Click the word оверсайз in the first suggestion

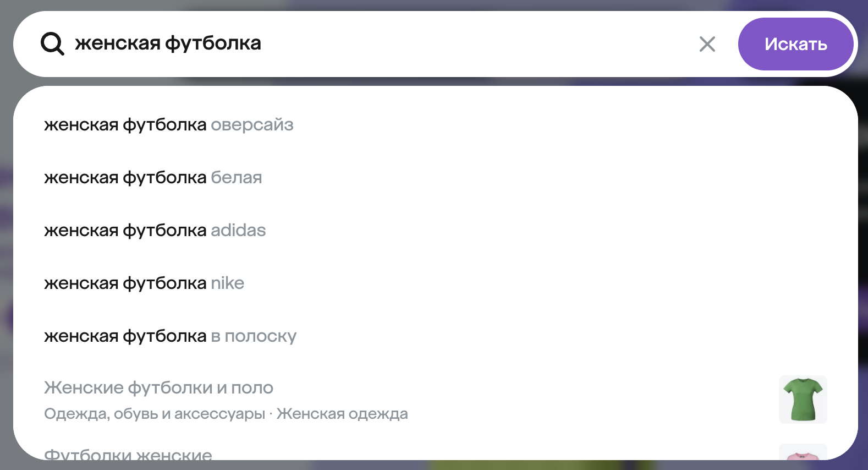pos(252,125)
